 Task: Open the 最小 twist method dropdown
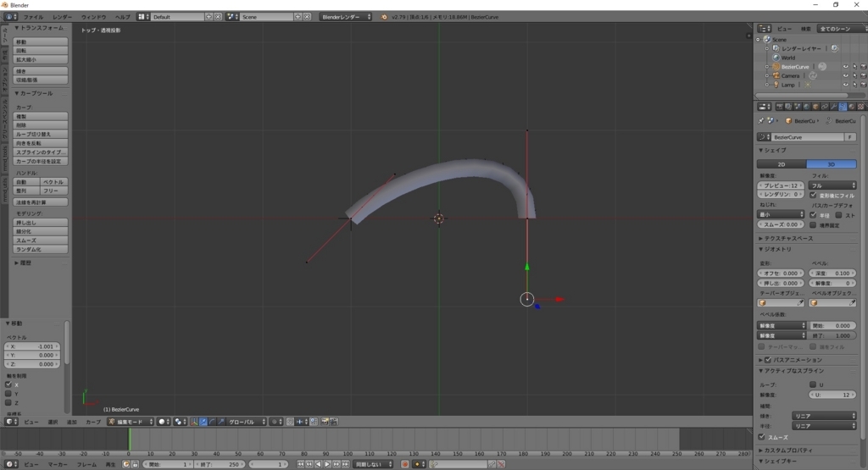click(x=781, y=214)
